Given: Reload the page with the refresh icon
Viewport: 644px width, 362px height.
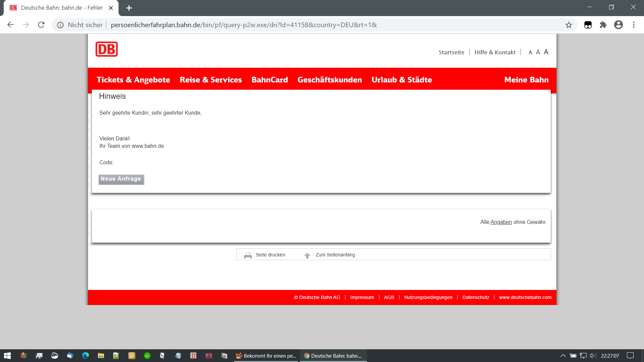Looking at the screenshot, I should (41, 25).
